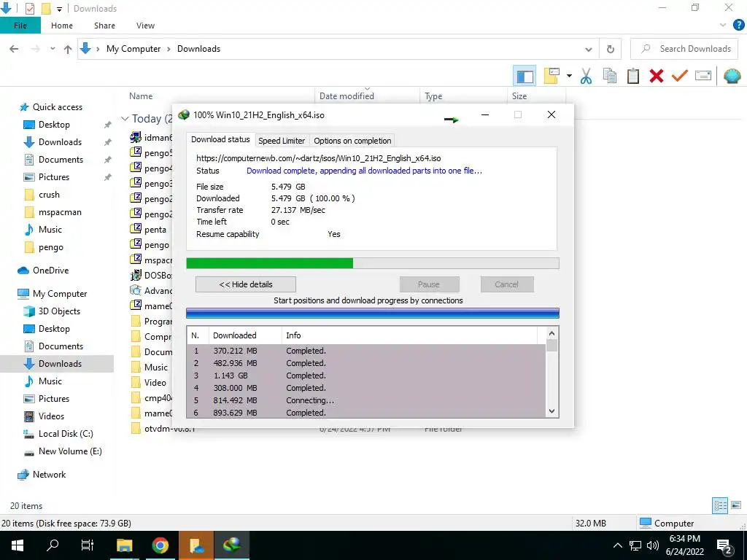
Task: Open the Windows Start button
Action: (x=18, y=545)
